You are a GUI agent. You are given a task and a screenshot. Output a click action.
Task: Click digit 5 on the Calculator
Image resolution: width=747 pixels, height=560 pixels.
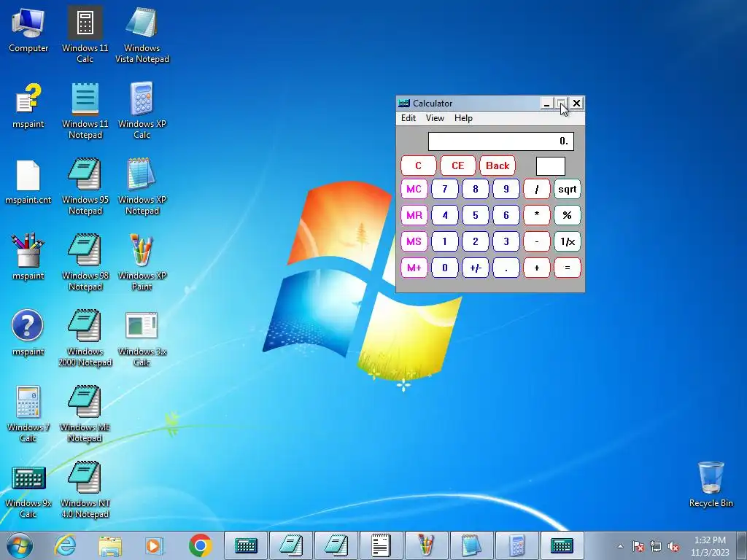coord(476,215)
